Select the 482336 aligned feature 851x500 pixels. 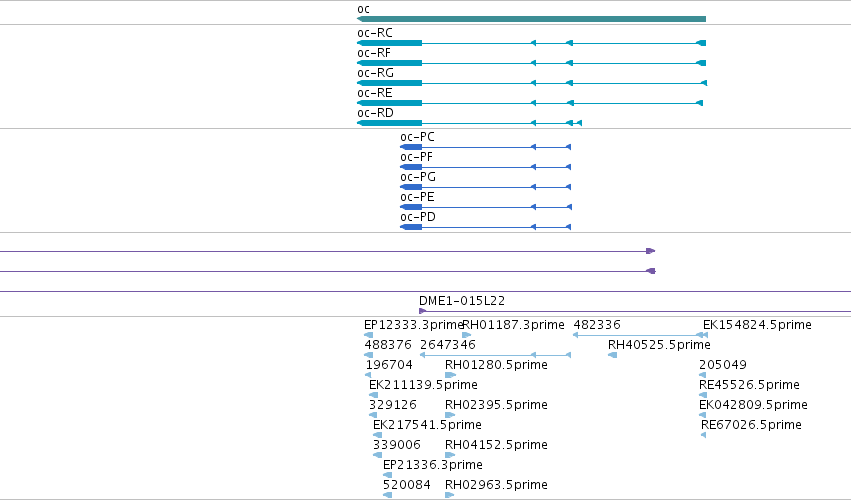(640, 335)
